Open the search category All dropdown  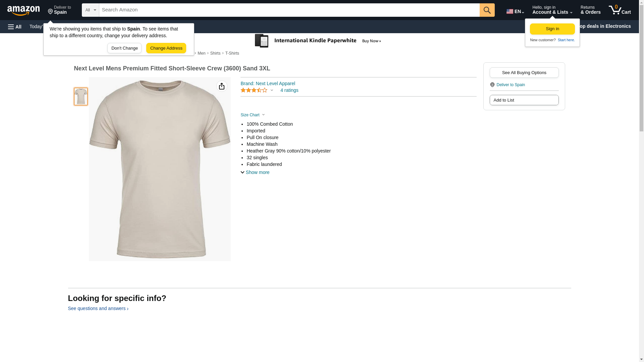(x=90, y=10)
